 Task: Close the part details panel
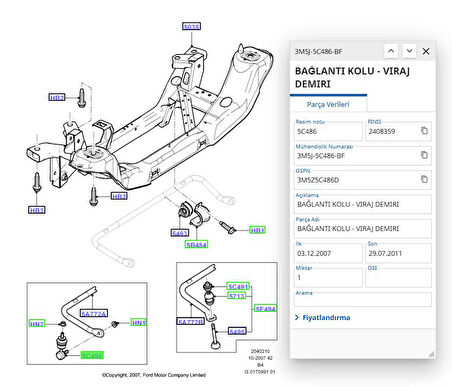[426, 51]
